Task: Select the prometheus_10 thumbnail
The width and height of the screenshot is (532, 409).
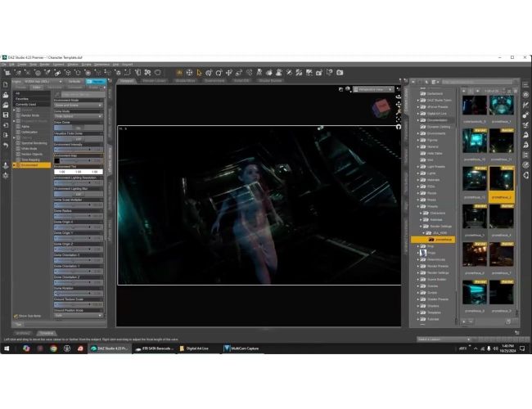Action: coord(475,141)
